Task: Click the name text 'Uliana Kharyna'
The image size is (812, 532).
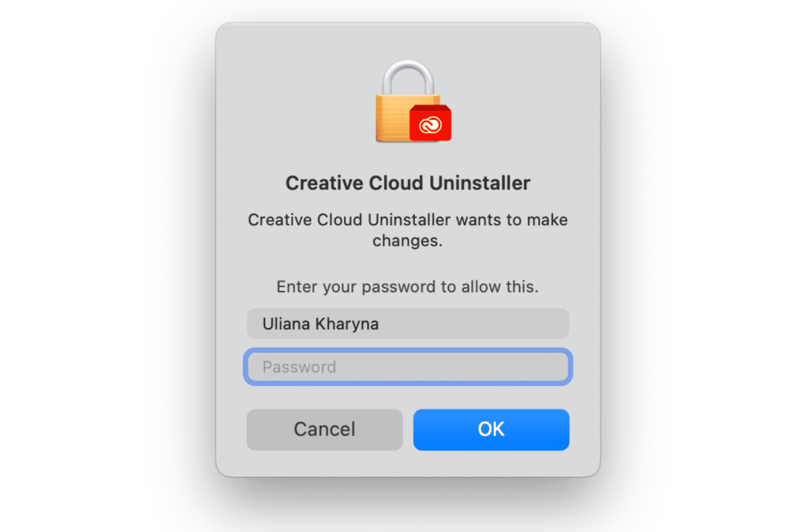Action: tap(321, 324)
